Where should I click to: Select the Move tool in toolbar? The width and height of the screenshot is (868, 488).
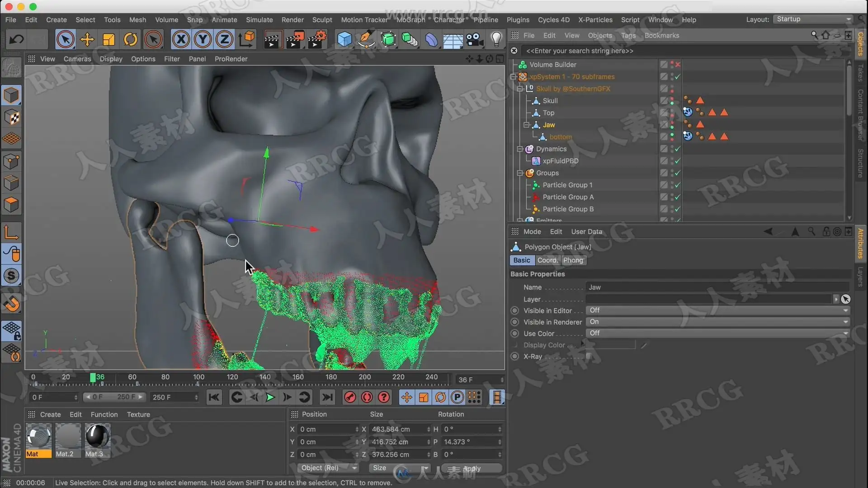pyautogui.click(x=87, y=40)
